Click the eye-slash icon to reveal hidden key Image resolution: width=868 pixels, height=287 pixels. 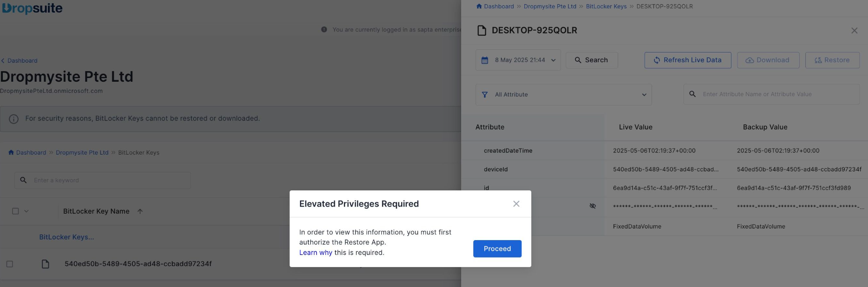point(593,206)
